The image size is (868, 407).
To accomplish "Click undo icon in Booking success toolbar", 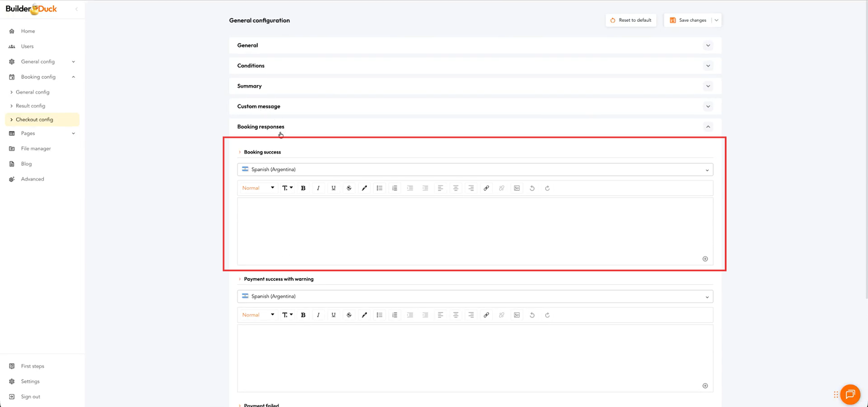I will (532, 188).
